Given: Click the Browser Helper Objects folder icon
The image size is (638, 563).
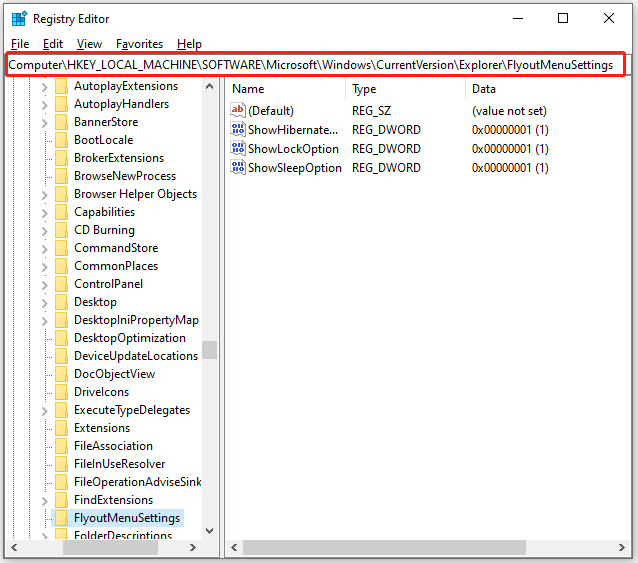Looking at the screenshot, I should [x=61, y=194].
